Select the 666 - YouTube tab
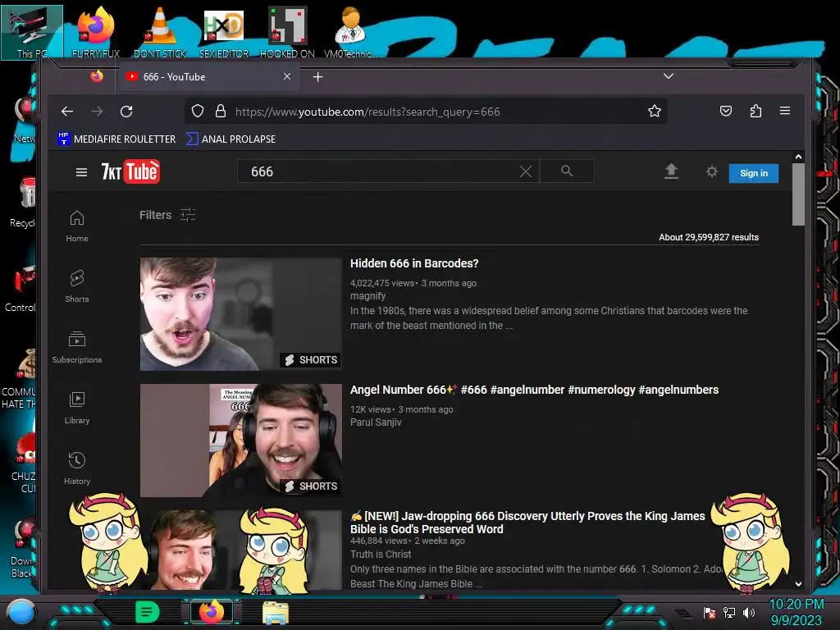840x630 pixels. 209,76
